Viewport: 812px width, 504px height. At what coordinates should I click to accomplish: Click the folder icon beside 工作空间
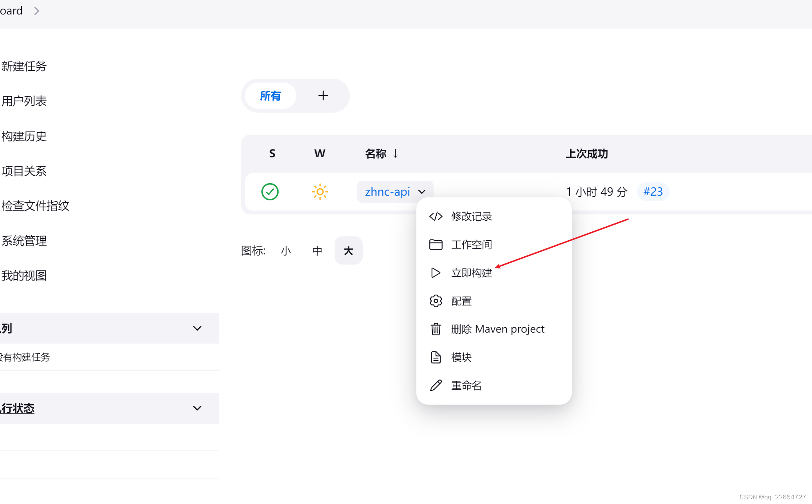(x=436, y=245)
